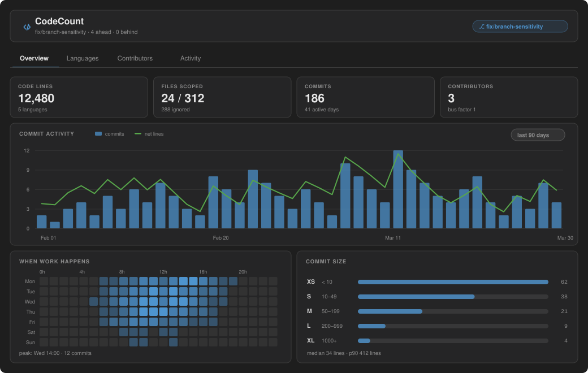Click the Sun row label in heatmap
This screenshot has width=588, height=373.
click(31, 342)
